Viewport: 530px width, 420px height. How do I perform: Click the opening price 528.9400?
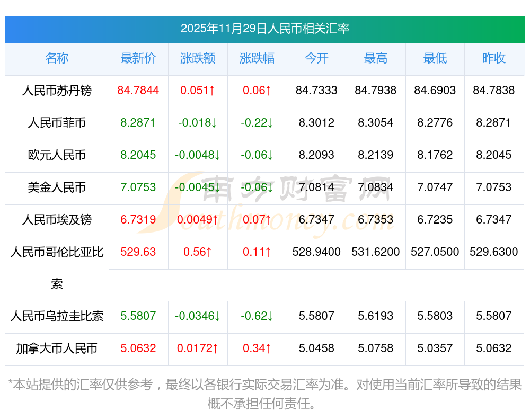pos(316,252)
